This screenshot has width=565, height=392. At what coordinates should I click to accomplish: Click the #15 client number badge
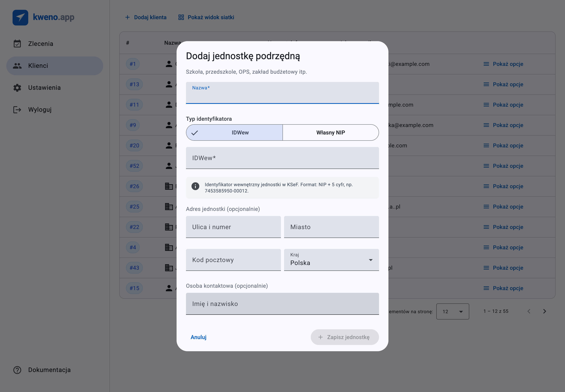coord(134,288)
